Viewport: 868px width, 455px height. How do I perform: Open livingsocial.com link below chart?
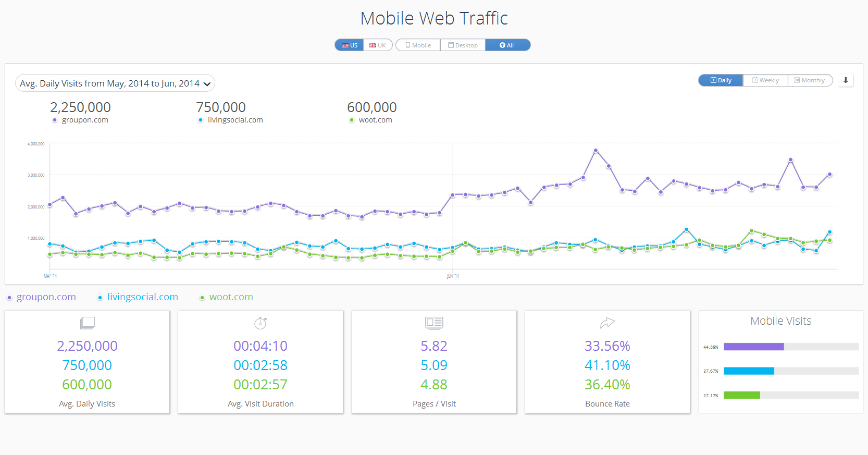[x=143, y=297]
